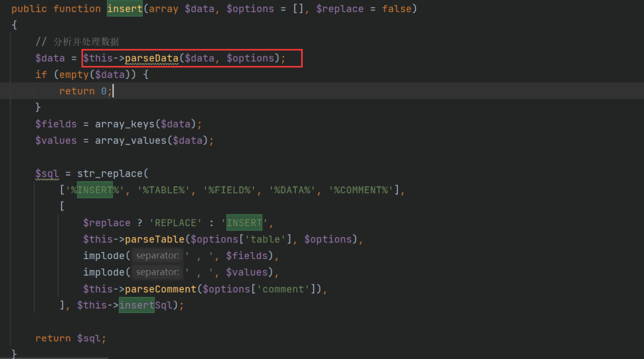Viewport: 644px width, 359px height.
Task: Click the parseTable method call
Action: 154,239
